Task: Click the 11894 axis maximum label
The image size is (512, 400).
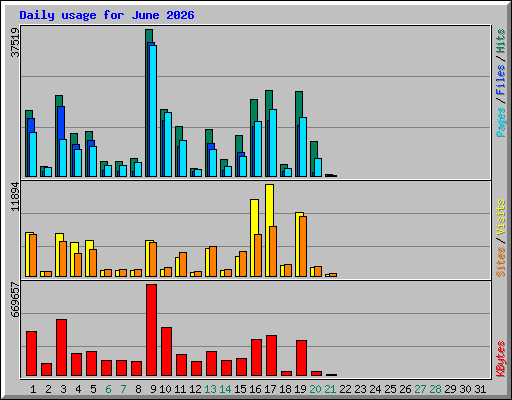Action: click(x=15, y=197)
